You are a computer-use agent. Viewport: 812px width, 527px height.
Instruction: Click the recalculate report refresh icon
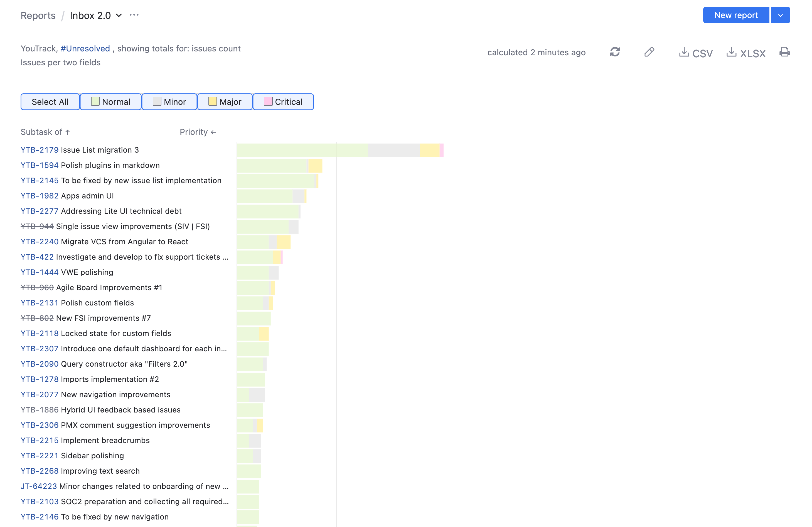coord(614,52)
